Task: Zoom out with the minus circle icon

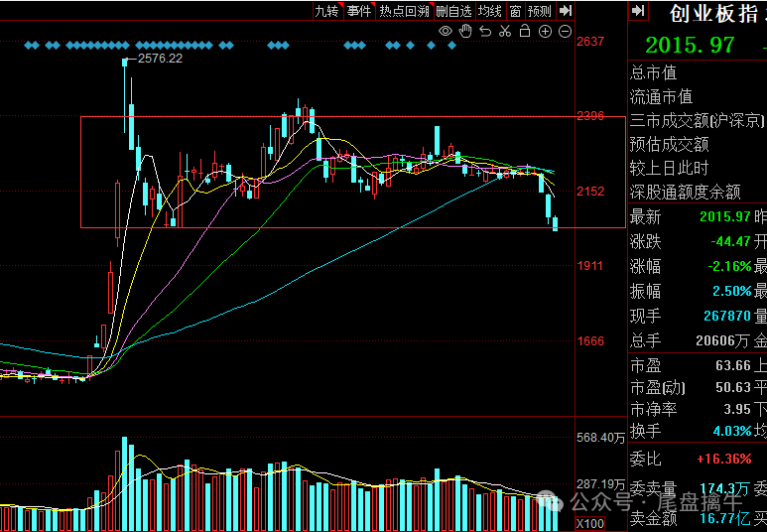Action: click(565, 32)
